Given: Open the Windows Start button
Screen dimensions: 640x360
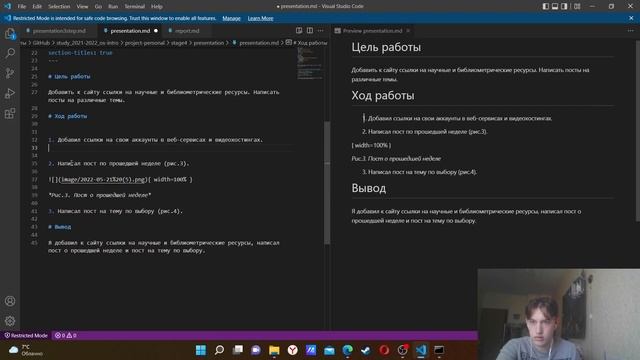Looking at the screenshot, I should (x=201, y=350).
